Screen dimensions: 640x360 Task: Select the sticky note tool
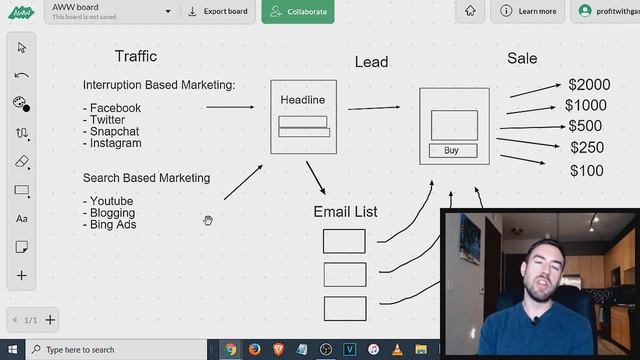pos(22,247)
